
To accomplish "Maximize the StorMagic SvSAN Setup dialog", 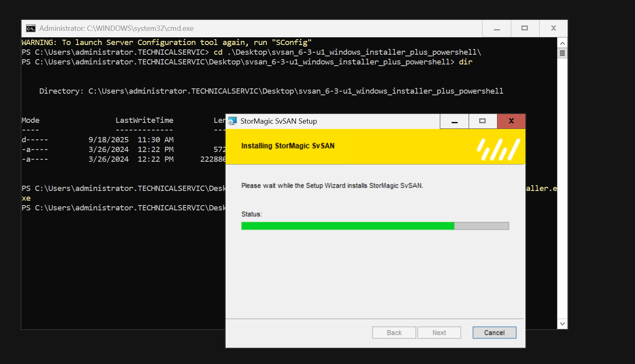I will 483,121.
